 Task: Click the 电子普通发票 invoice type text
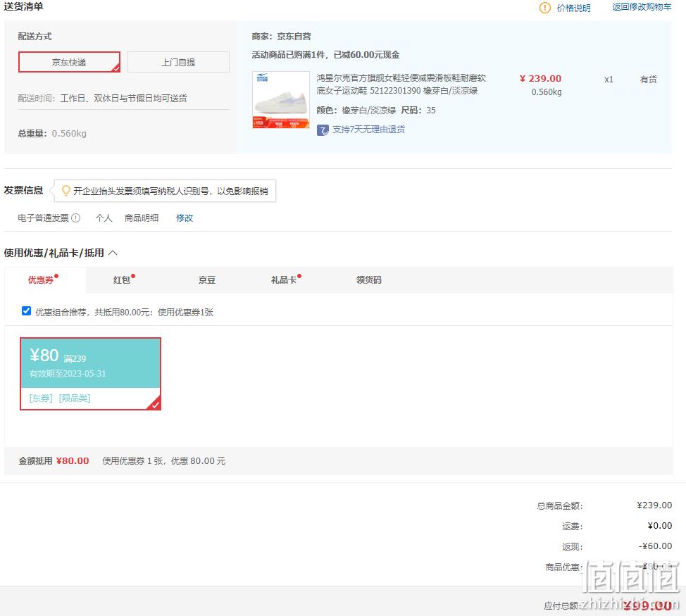43,218
